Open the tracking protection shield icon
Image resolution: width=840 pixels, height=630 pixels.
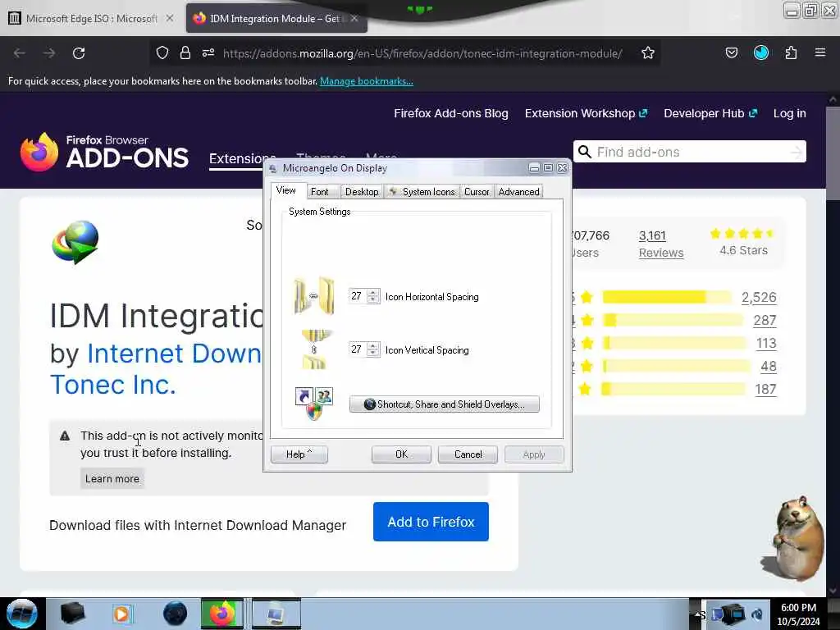[x=162, y=52]
